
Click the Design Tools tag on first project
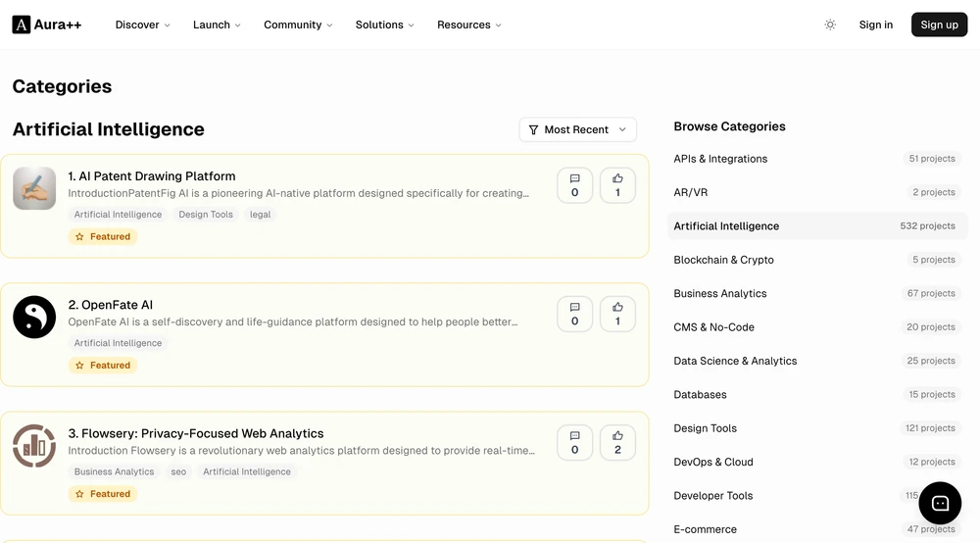206,215
